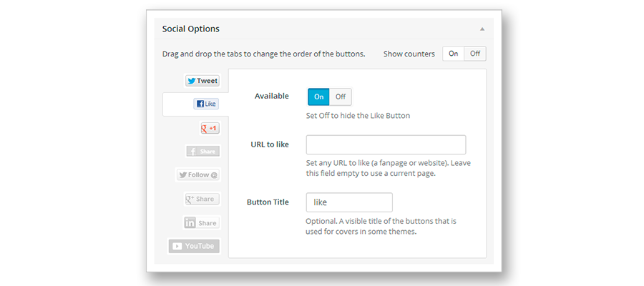Open the LinkedIn Share button tab
The image size is (644, 286).
[200, 222]
